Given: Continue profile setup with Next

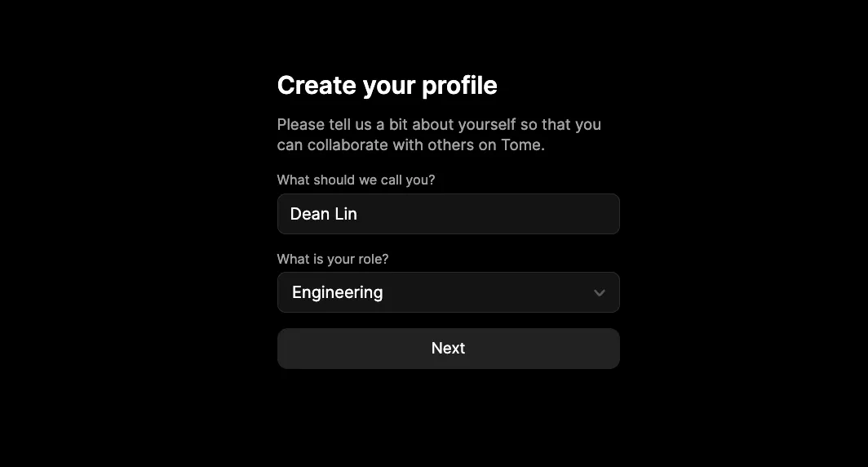Looking at the screenshot, I should click(x=449, y=349).
